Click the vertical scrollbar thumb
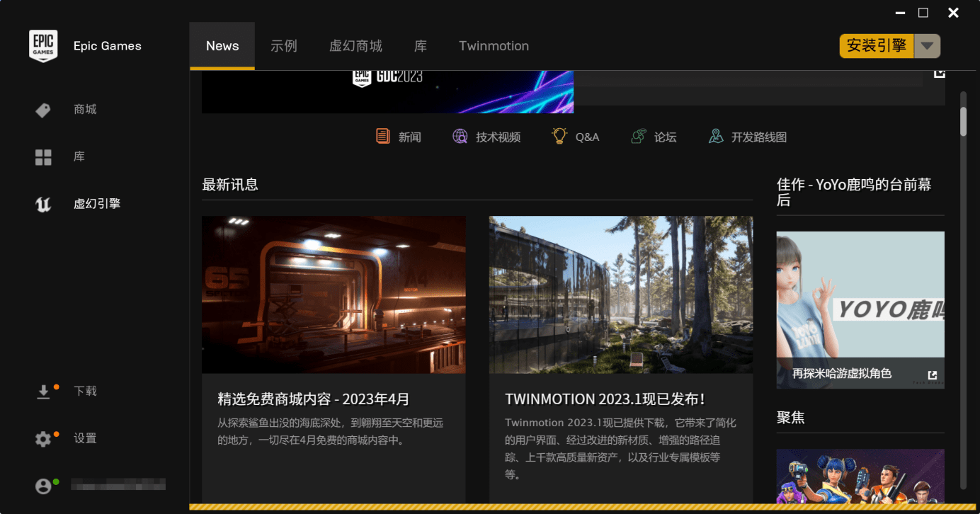Screen dimensions: 980x514 click(963, 121)
